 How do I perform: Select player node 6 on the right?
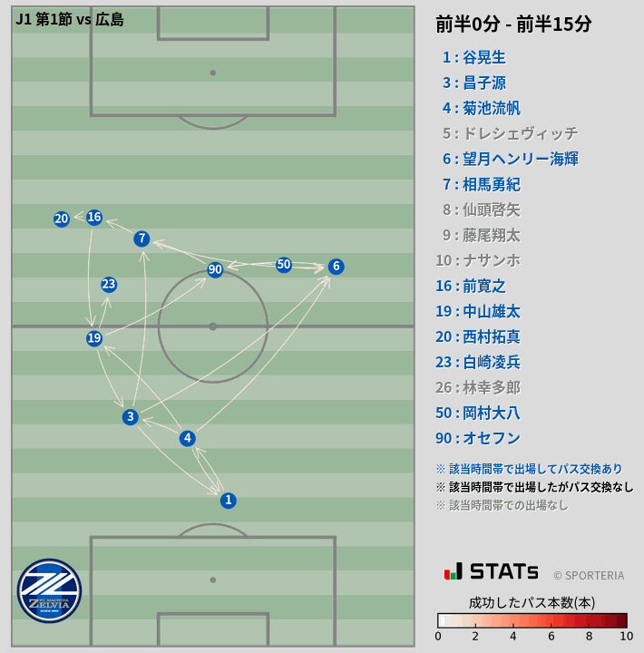coord(336,267)
